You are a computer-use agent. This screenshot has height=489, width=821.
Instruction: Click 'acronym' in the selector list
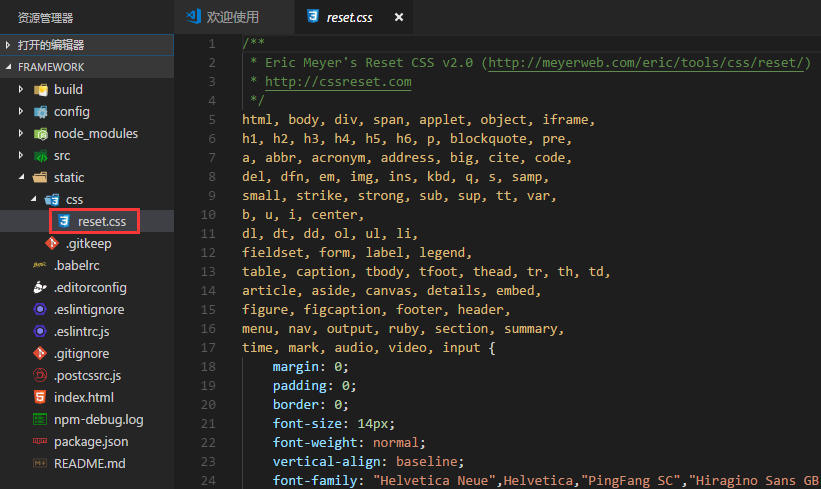click(338, 158)
